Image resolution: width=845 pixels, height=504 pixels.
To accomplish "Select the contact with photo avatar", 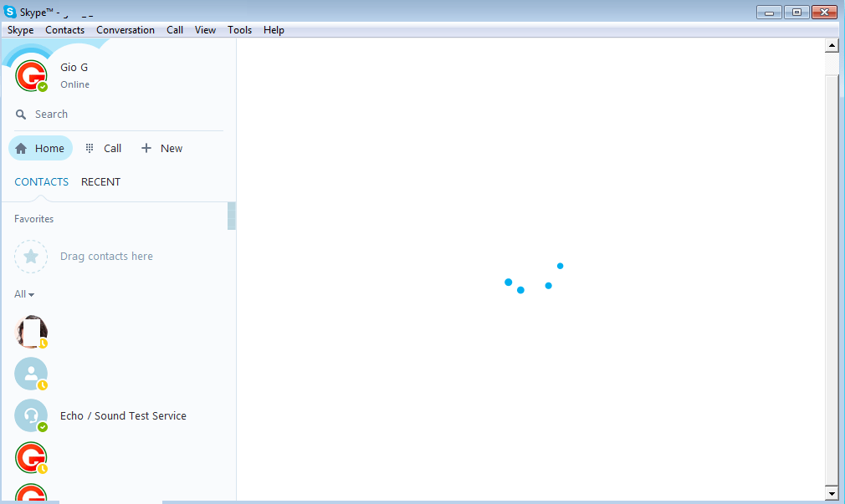I will click(31, 332).
